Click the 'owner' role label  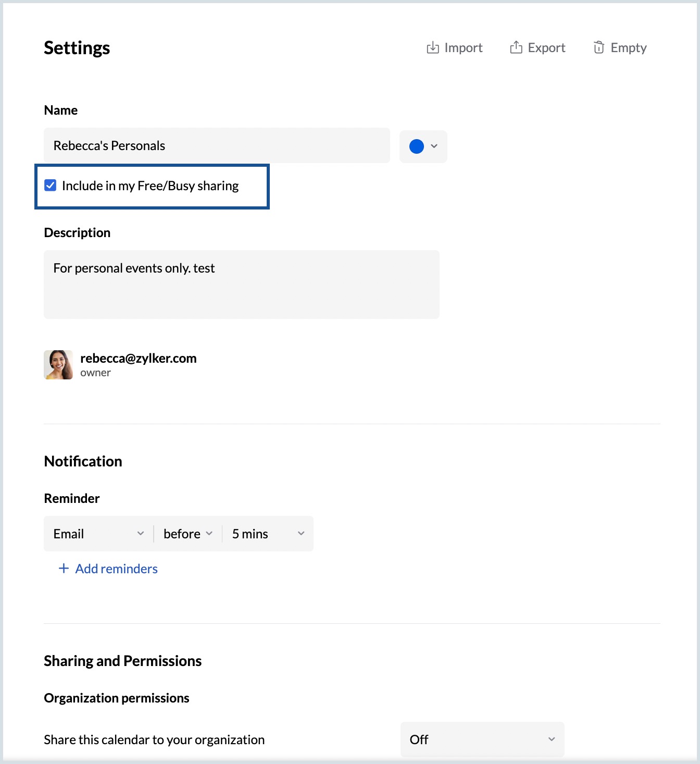[95, 373]
